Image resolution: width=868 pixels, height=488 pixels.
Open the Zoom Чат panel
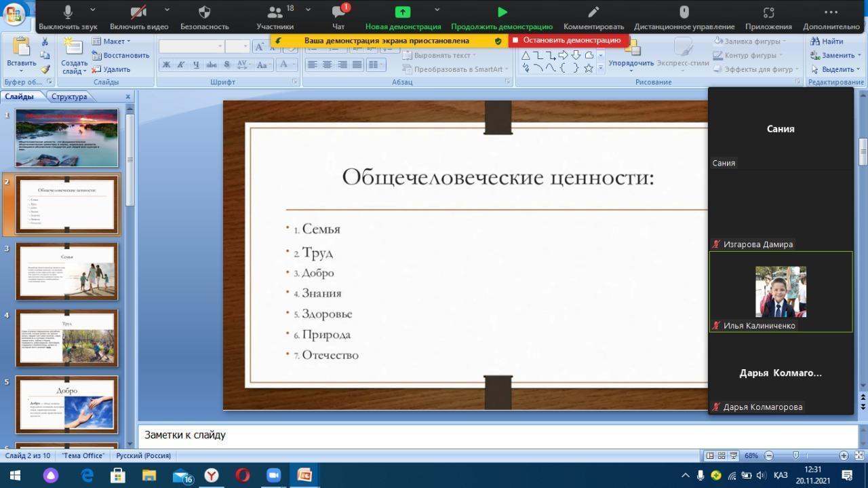point(338,17)
